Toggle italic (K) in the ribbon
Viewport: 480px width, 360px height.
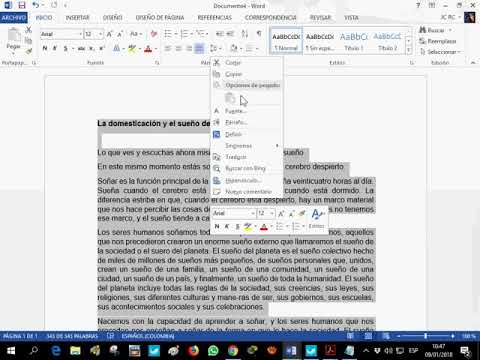coord(55,49)
